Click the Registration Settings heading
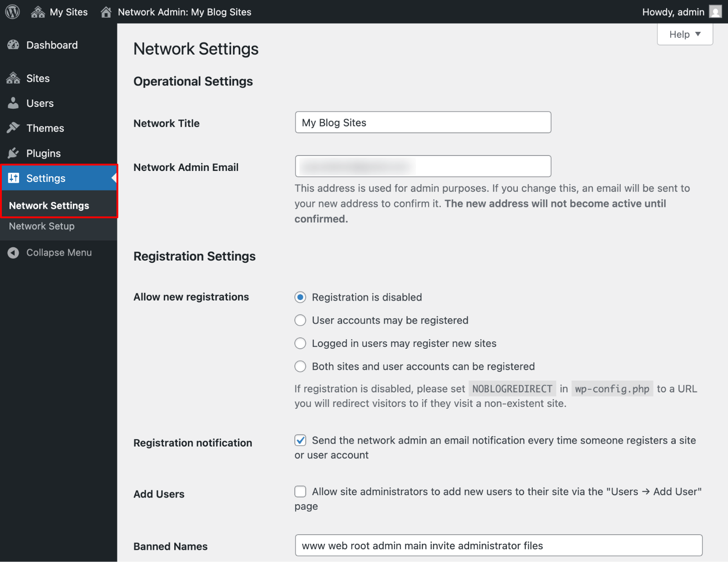The image size is (728, 562). tap(195, 256)
